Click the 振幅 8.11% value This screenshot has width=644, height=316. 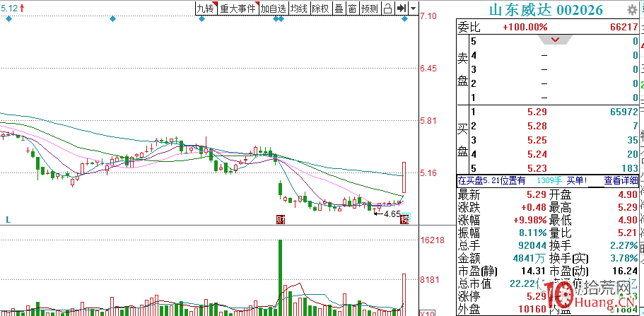[x=533, y=233]
